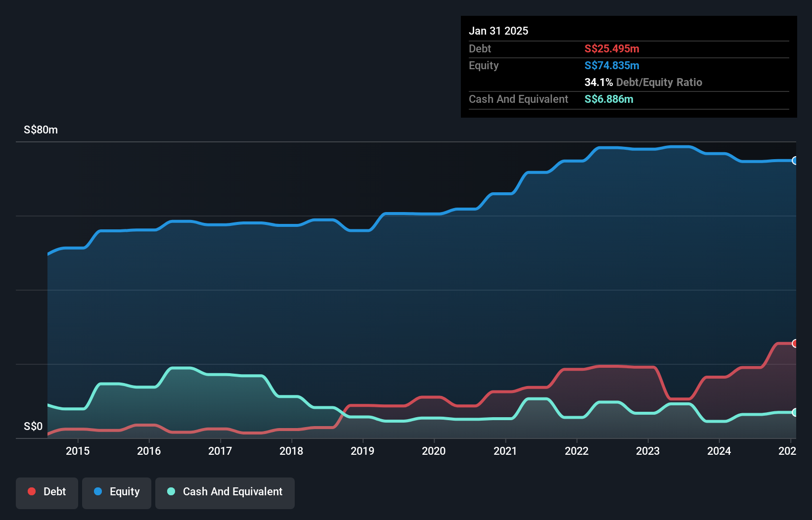Click the Jan 31 2025 tooltip date header
The height and width of the screenshot is (520, 812).
(x=498, y=31)
